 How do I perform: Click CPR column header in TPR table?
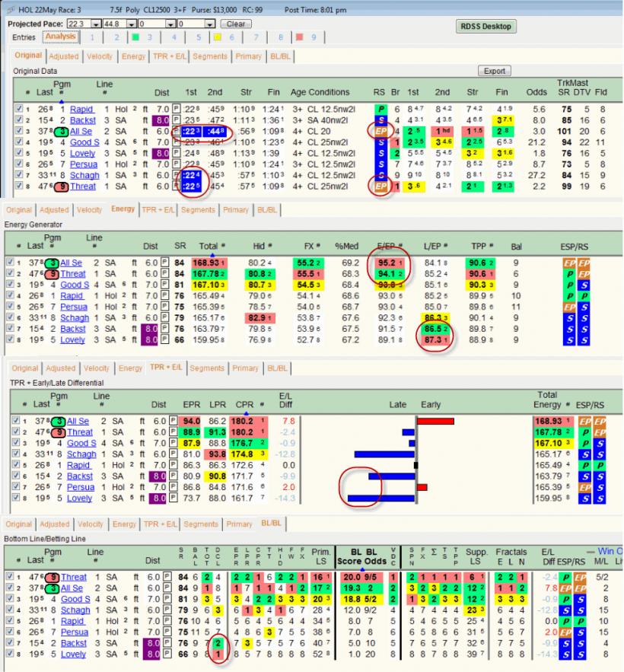click(244, 405)
